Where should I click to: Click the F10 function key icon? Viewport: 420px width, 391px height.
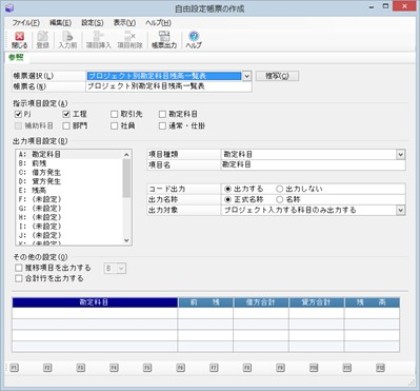pyautogui.click(x=314, y=367)
